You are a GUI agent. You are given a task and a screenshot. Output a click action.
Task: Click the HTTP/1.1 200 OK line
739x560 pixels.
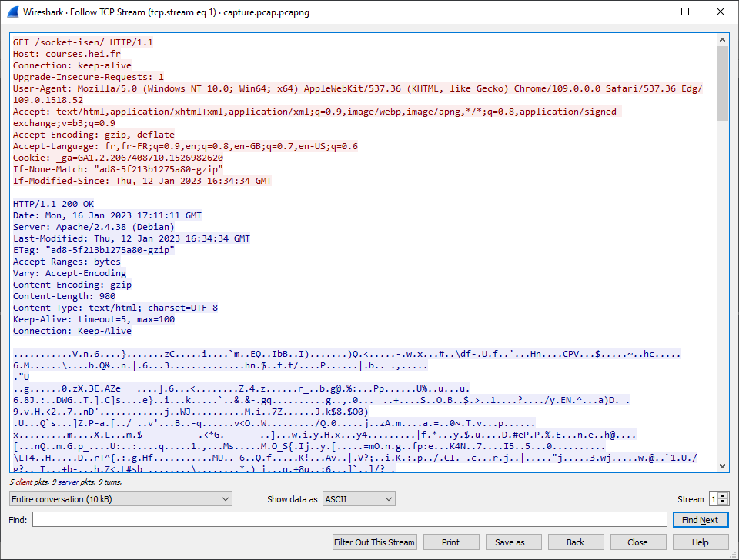(53, 204)
